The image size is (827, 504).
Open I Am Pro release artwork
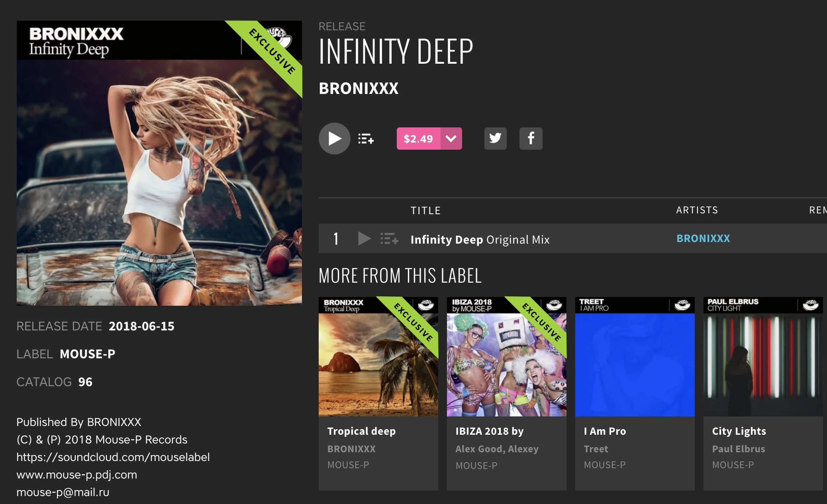635,357
